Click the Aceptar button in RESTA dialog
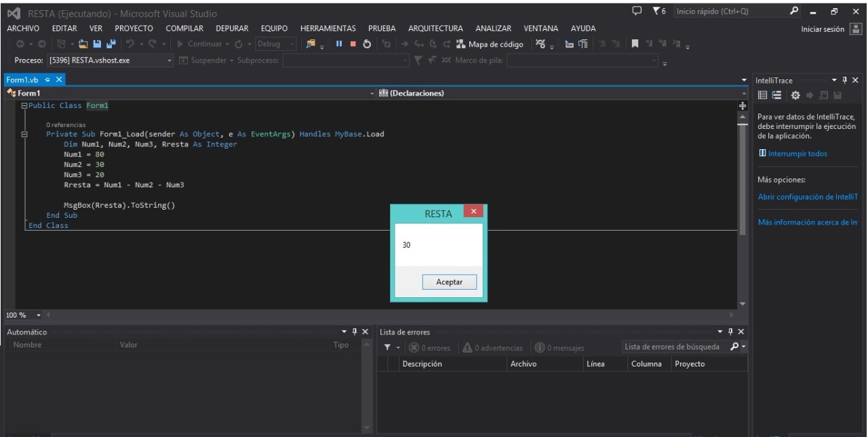The image size is (868, 437). tap(449, 282)
